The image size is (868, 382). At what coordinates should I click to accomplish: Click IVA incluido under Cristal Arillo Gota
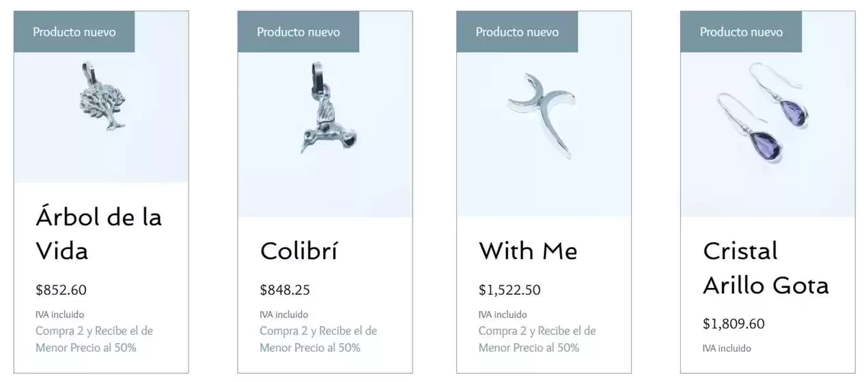[x=727, y=349]
